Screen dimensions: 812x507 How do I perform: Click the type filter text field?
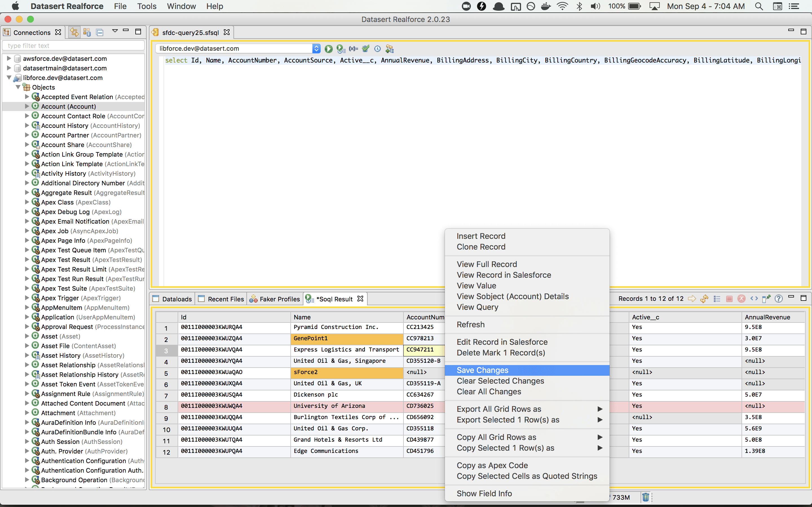(73, 45)
